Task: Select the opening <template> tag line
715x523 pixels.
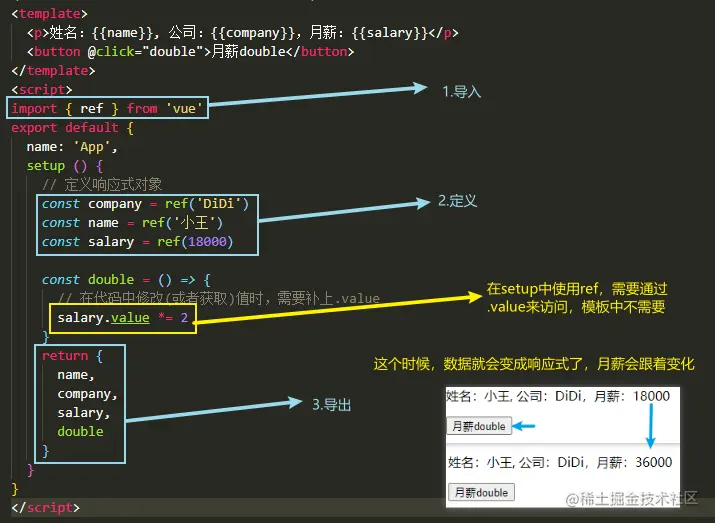Action: tap(49, 14)
